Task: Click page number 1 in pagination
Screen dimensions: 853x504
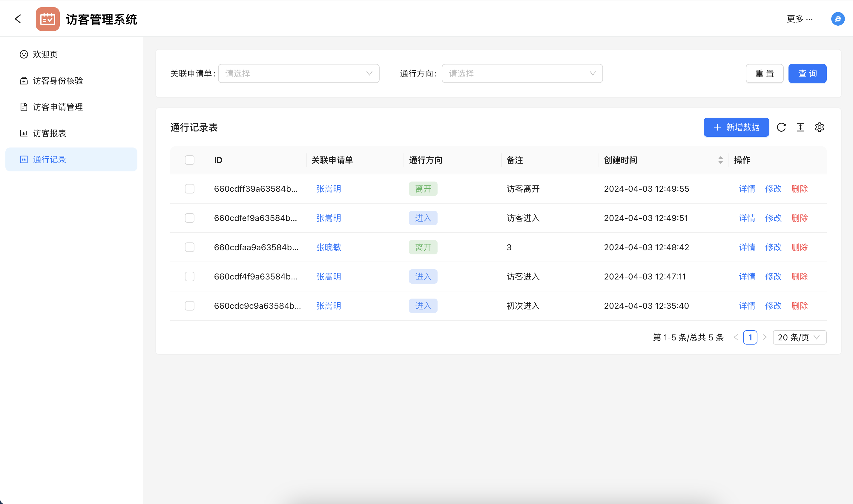Action: pos(750,337)
